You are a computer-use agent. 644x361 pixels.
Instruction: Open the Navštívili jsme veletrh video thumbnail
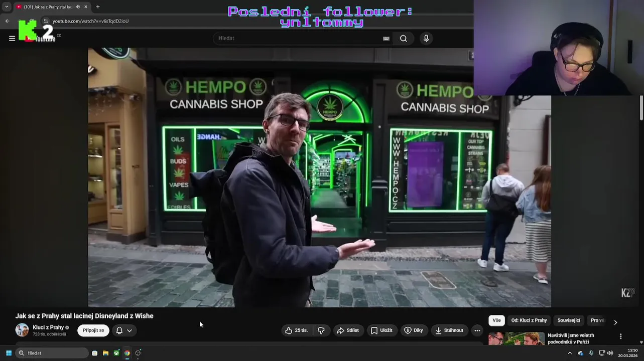point(517,338)
